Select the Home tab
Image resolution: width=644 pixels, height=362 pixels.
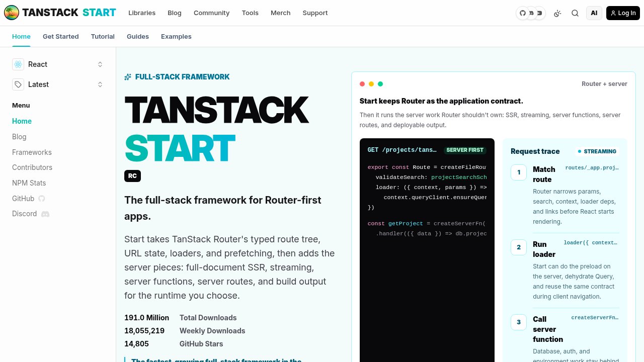[21, 37]
